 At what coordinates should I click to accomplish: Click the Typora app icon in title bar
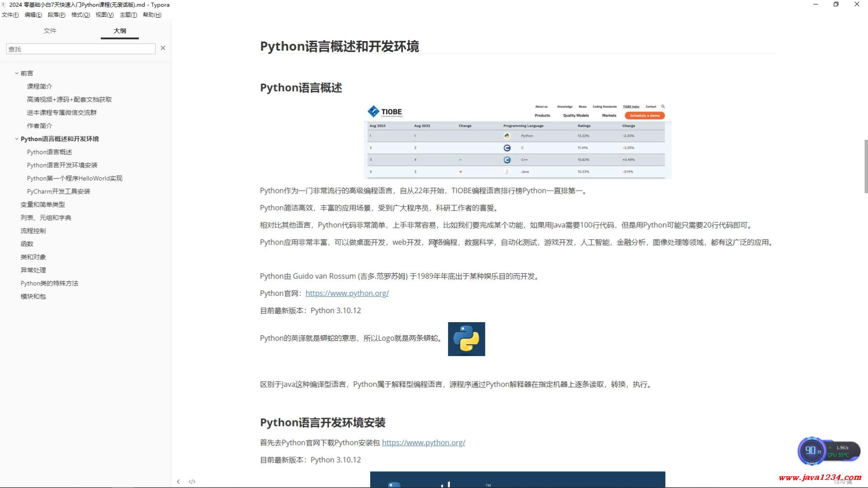coord(4,5)
